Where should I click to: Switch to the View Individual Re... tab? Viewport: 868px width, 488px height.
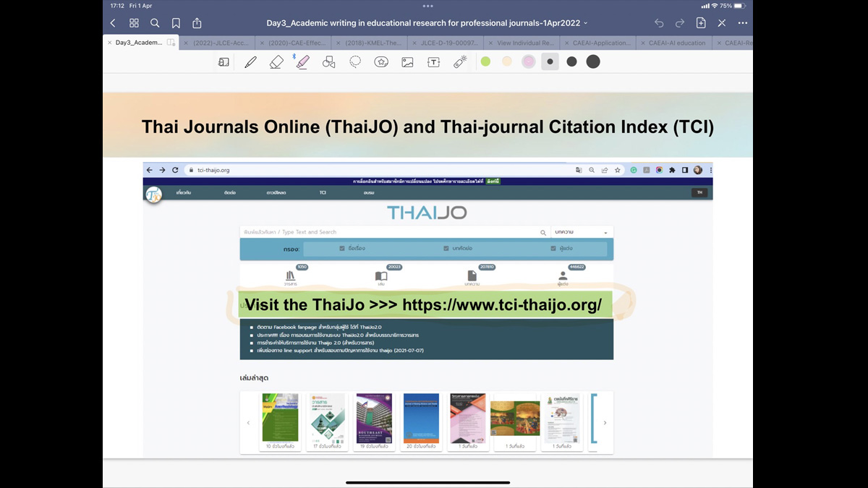click(x=525, y=43)
